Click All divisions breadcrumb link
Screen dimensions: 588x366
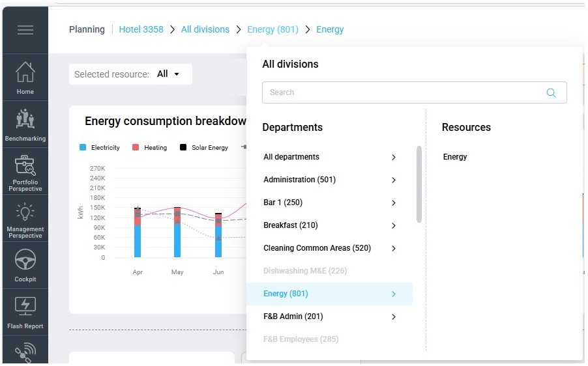205,29
